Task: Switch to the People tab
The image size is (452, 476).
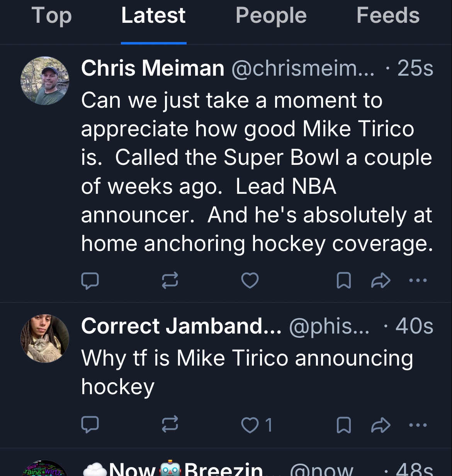Action: [271, 16]
